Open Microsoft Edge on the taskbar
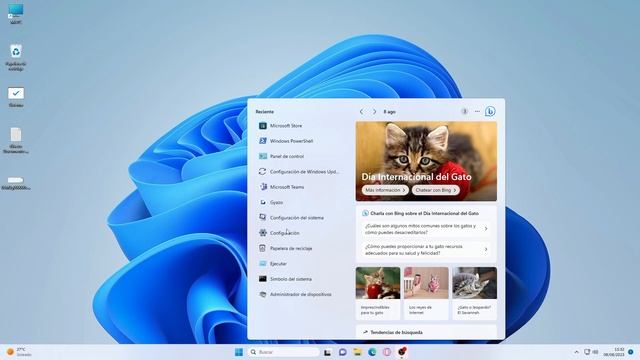The width and height of the screenshot is (640, 360). (x=372, y=352)
